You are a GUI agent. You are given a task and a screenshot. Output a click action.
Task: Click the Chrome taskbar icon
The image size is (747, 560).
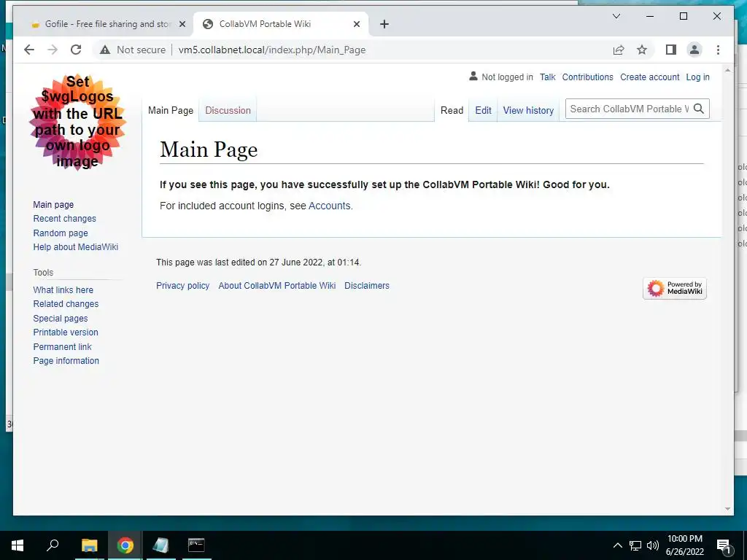coord(125,545)
